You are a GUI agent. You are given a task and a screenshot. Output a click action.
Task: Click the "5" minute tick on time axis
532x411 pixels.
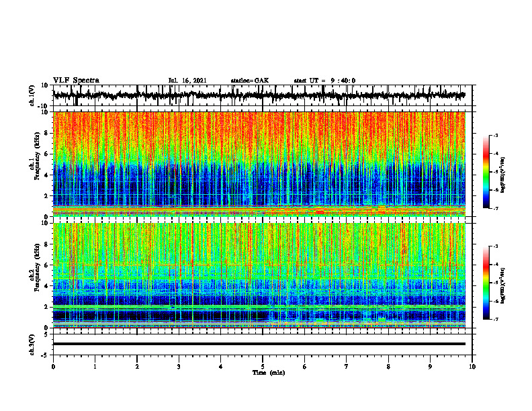coord(263,367)
